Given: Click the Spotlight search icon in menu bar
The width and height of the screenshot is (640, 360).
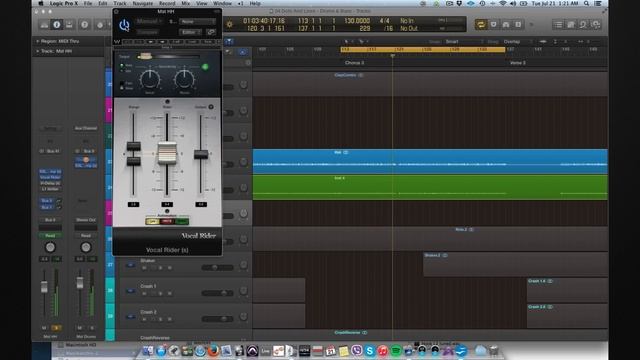Looking at the screenshot, I should (x=587, y=3).
